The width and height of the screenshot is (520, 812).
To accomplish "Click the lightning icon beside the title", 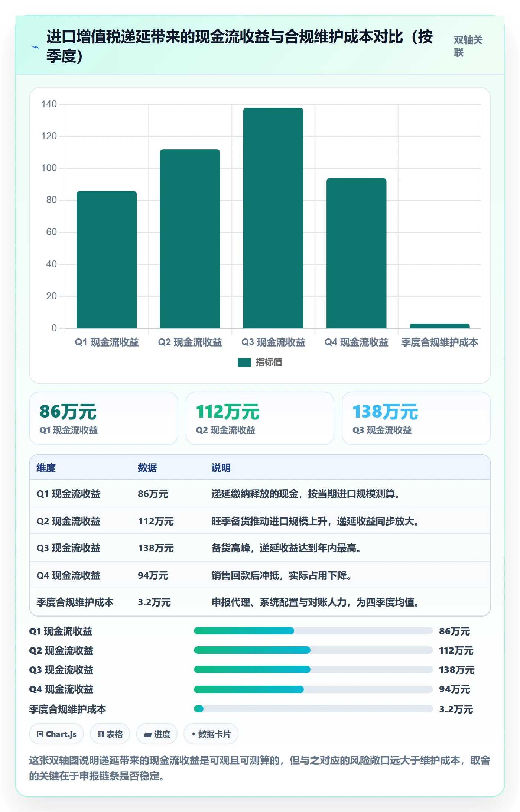I will pyautogui.click(x=35, y=47).
